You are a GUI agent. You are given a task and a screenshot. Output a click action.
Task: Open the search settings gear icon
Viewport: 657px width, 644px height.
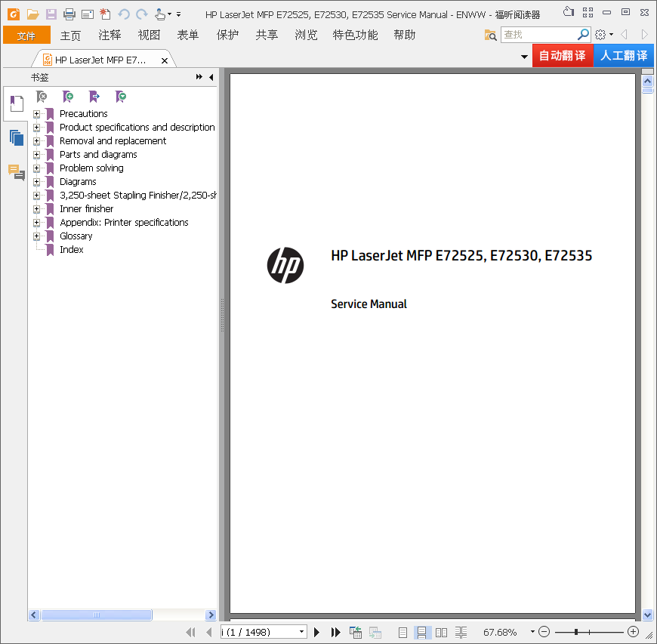[600, 35]
